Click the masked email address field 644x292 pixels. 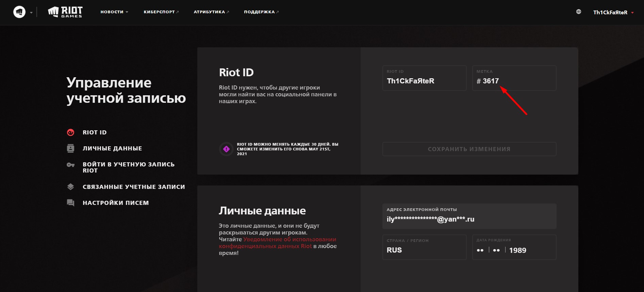point(469,216)
